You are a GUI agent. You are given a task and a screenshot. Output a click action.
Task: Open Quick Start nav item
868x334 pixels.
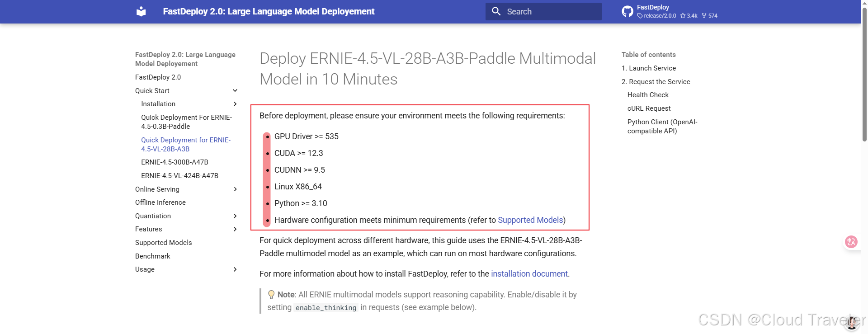pos(152,91)
